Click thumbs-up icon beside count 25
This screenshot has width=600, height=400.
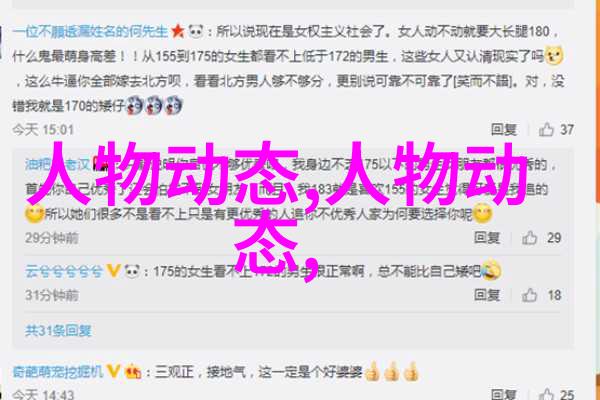click(546, 394)
